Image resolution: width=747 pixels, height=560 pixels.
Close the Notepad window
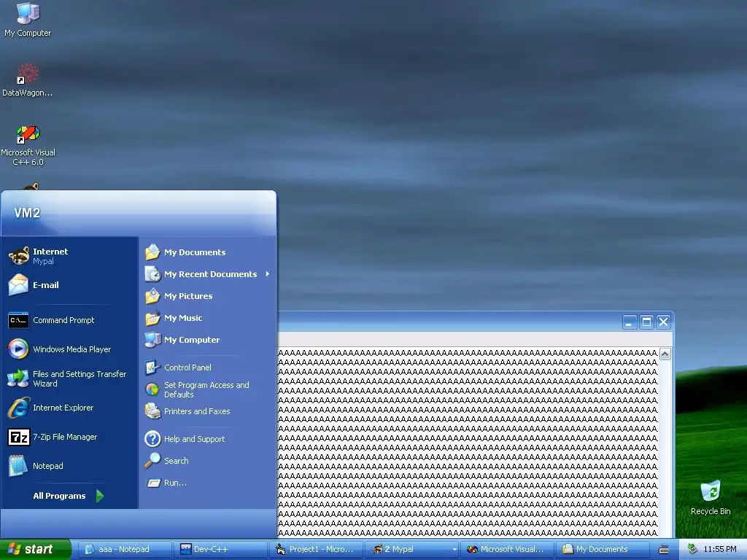(x=664, y=322)
